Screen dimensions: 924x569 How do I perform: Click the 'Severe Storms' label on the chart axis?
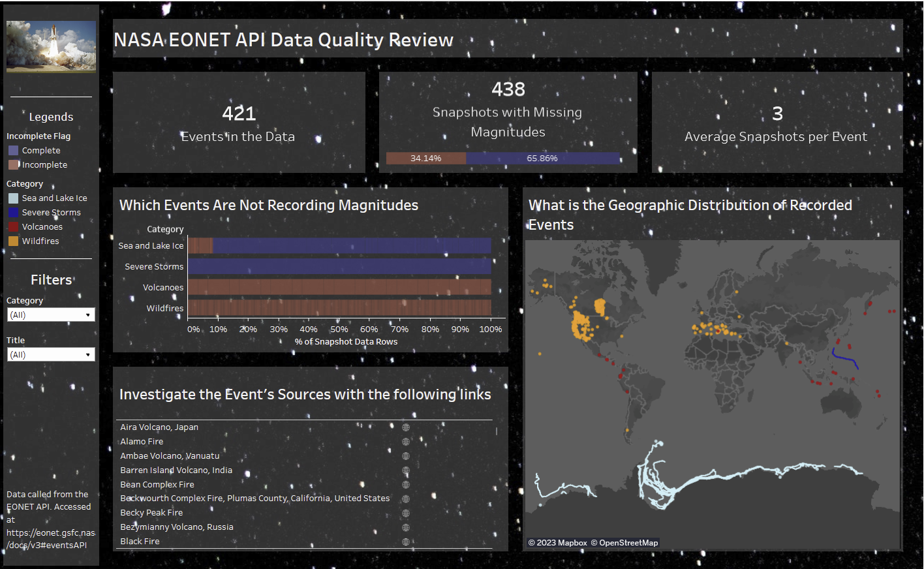(154, 267)
